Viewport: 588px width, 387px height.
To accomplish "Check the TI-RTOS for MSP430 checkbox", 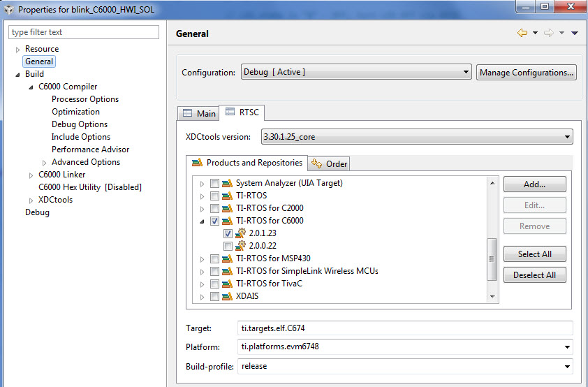I will click(214, 258).
